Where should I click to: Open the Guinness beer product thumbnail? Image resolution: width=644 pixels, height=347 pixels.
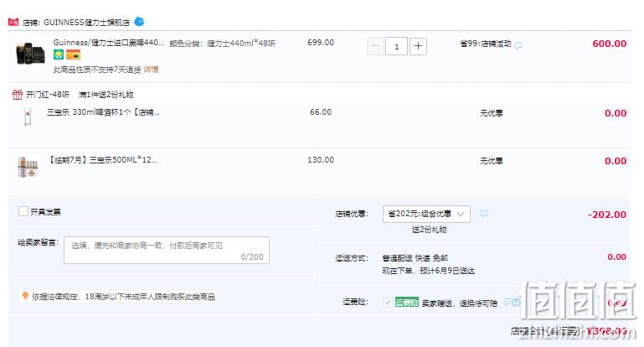[30, 54]
